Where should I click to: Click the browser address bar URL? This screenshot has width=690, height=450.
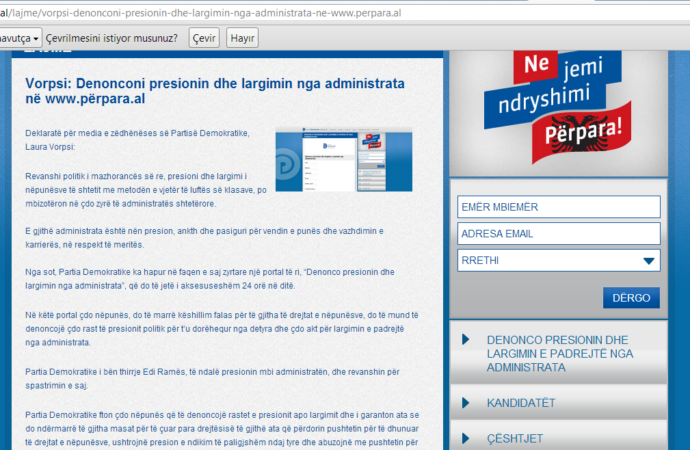coord(200,13)
